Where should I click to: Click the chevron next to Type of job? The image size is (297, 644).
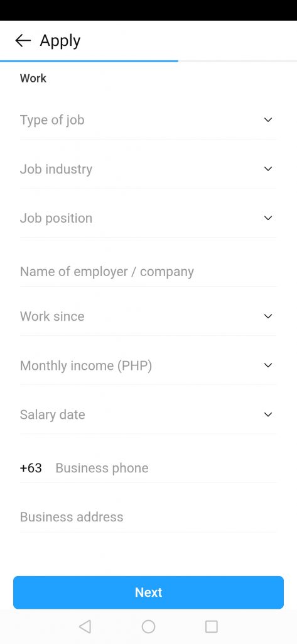[268, 120]
